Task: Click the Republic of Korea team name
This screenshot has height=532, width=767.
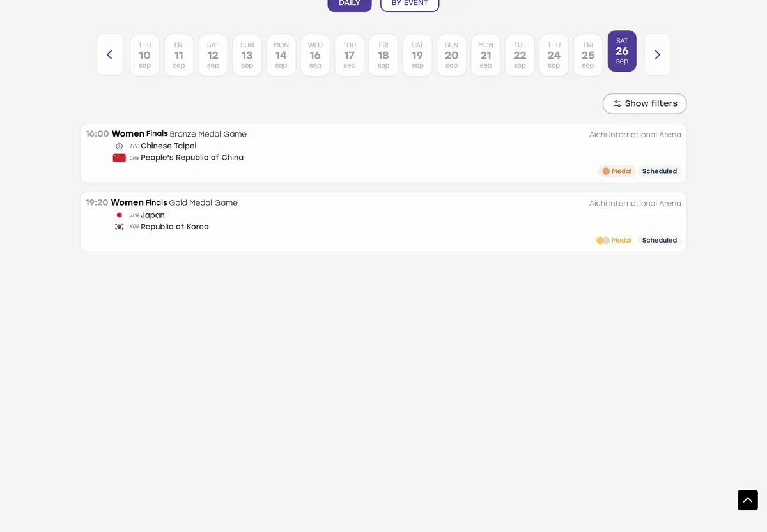Action: coord(175,227)
